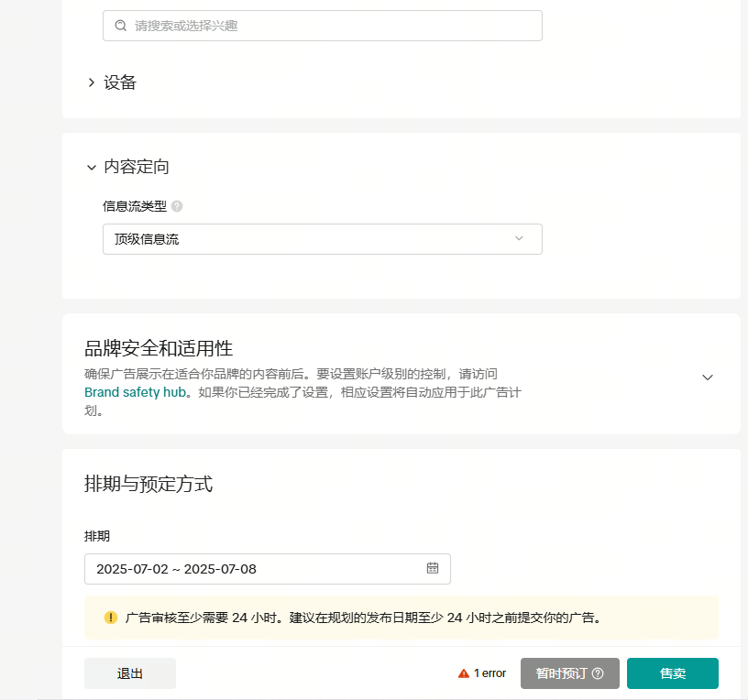Click the 设备 section title
This screenshot has width=748, height=700.
(x=120, y=82)
